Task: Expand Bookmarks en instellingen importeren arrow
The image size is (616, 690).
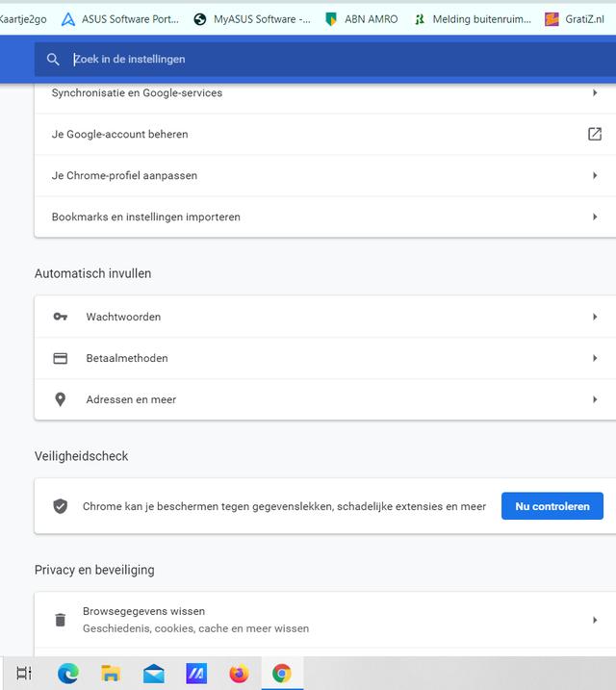Action: pyautogui.click(x=595, y=217)
